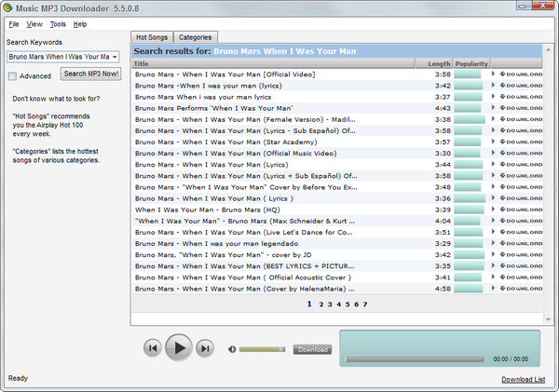Preview arrow for 'Official Acoustic Cover' row

click(x=493, y=277)
